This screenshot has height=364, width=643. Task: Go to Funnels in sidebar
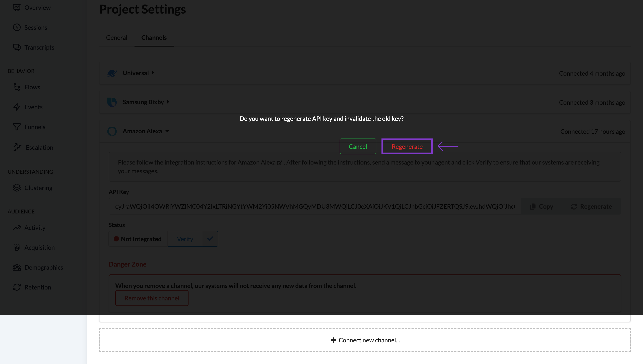tap(35, 127)
